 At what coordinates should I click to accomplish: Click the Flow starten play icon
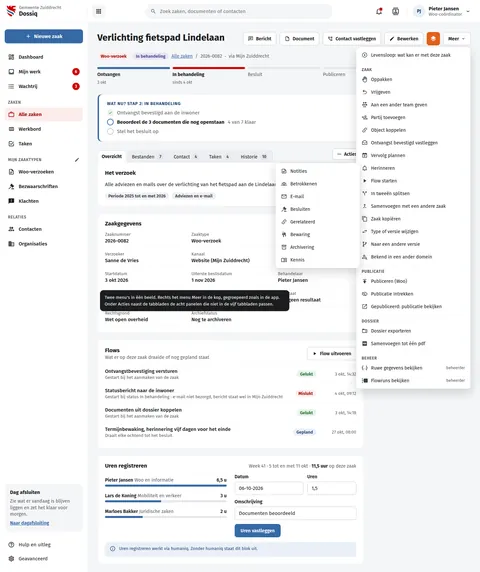click(364, 181)
